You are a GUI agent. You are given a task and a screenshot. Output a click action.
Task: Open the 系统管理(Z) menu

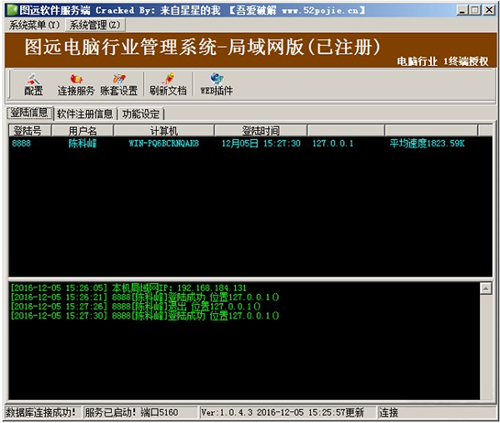tap(95, 25)
